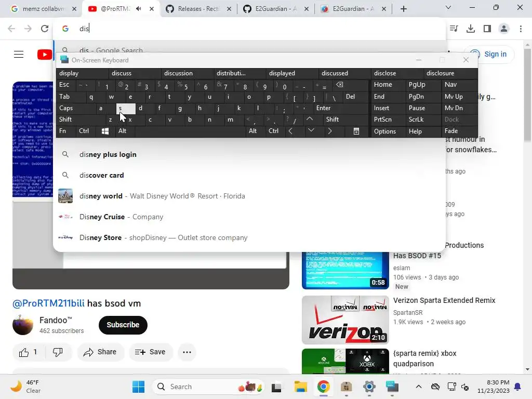Click the context menu key on keyboard
This screenshot has width=532, height=399.
(x=356, y=131)
